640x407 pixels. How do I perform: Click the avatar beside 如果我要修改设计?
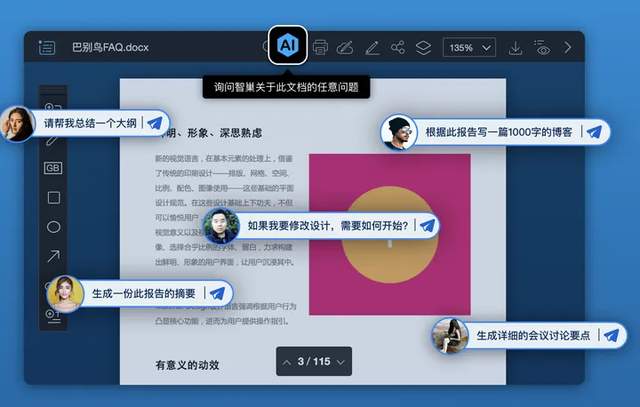pyautogui.click(x=221, y=226)
